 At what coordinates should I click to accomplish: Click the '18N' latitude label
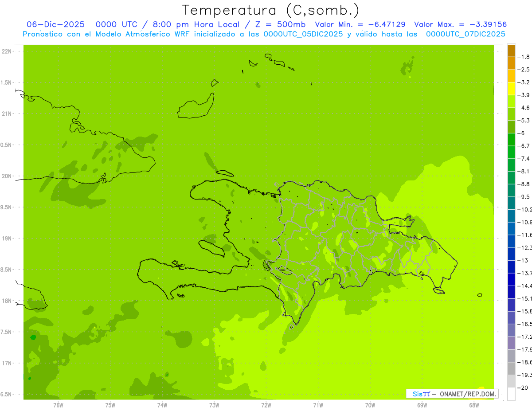pyautogui.click(x=7, y=301)
